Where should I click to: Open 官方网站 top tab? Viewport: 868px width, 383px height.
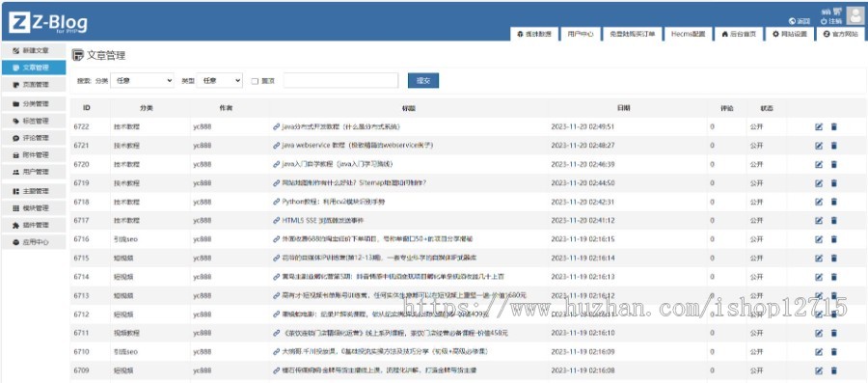click(840, 34)
